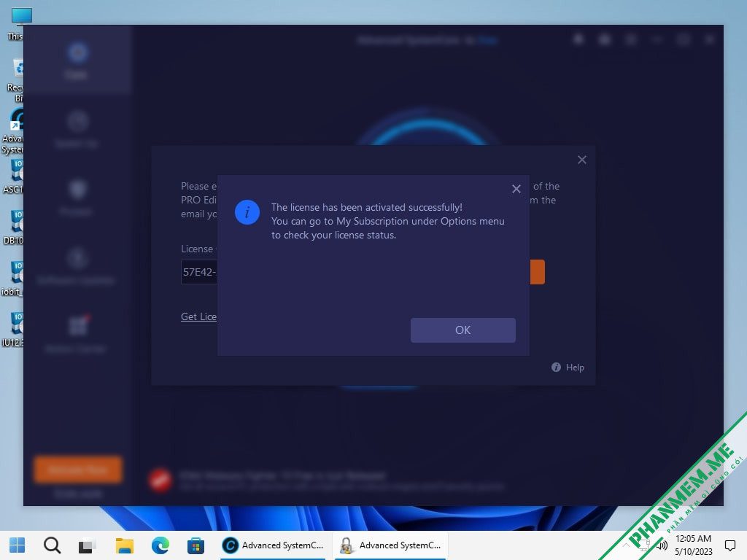Open Windows Search from the taskbar

coord(52,545)
